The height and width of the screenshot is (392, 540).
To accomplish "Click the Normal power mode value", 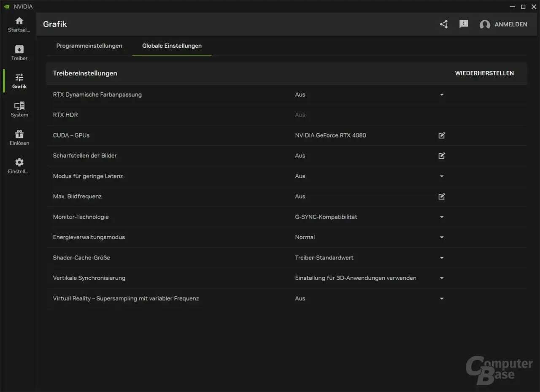I will (305, 237).
